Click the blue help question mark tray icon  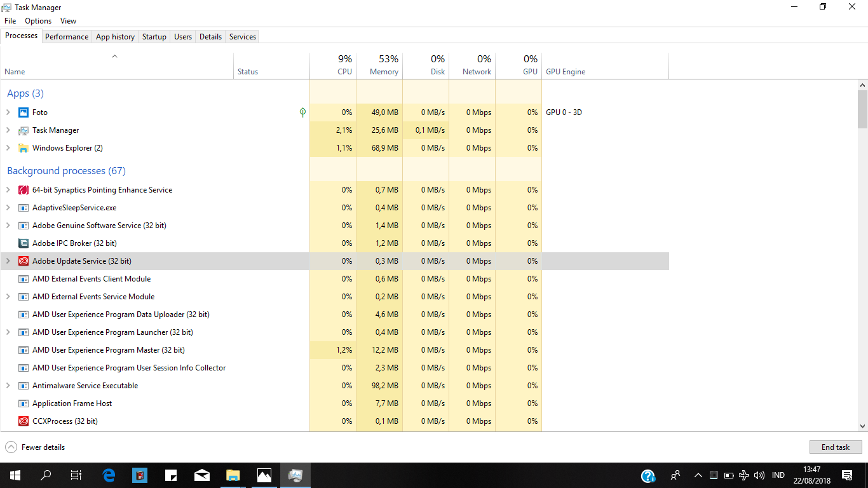point(648,476)
